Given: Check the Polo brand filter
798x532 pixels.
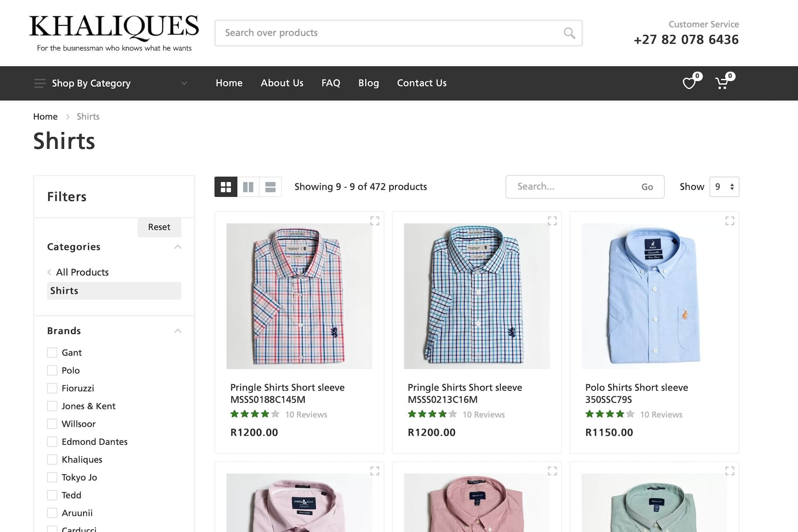Looking at the screenshot, I should 52,370.
